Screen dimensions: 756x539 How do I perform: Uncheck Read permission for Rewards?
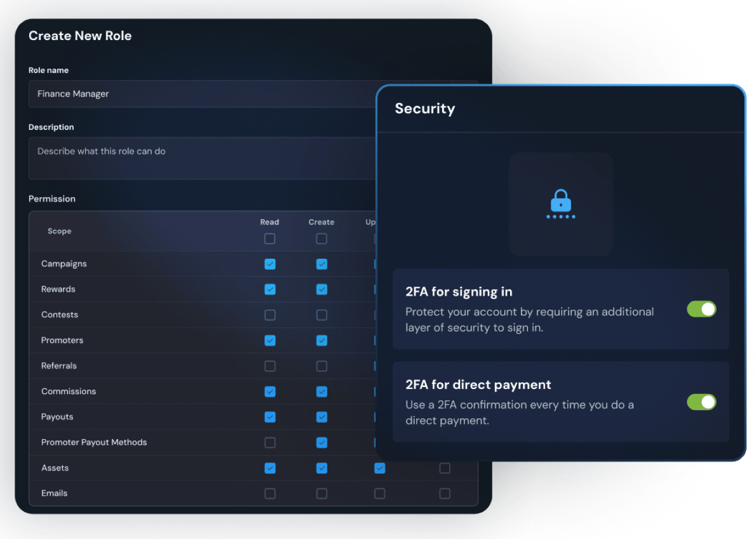point(270,290)
